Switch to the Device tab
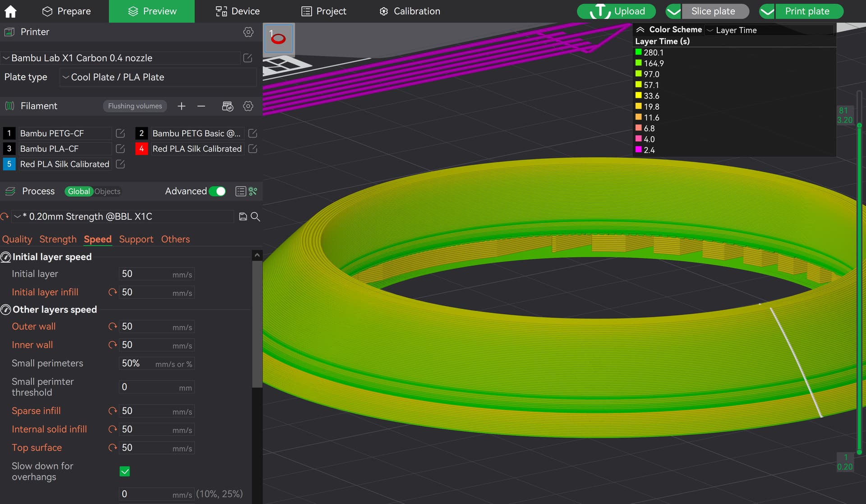 (x=238, y=11)
